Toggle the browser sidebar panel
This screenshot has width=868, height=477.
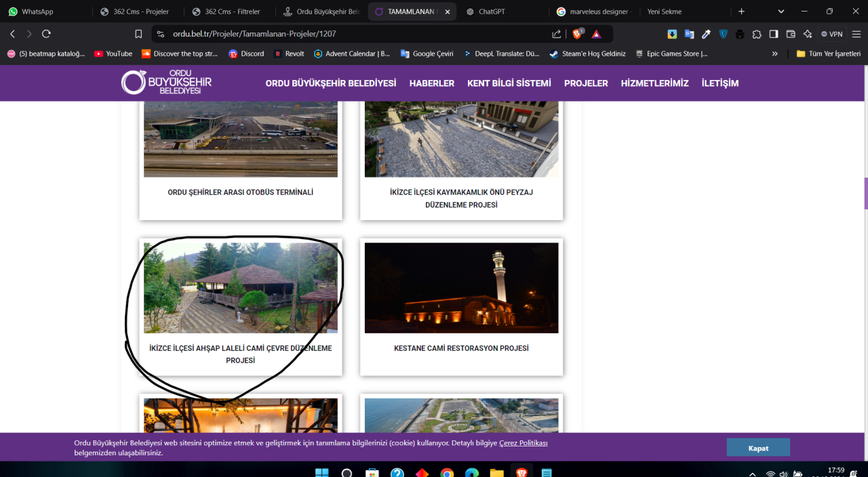click(x=774, y=34)
